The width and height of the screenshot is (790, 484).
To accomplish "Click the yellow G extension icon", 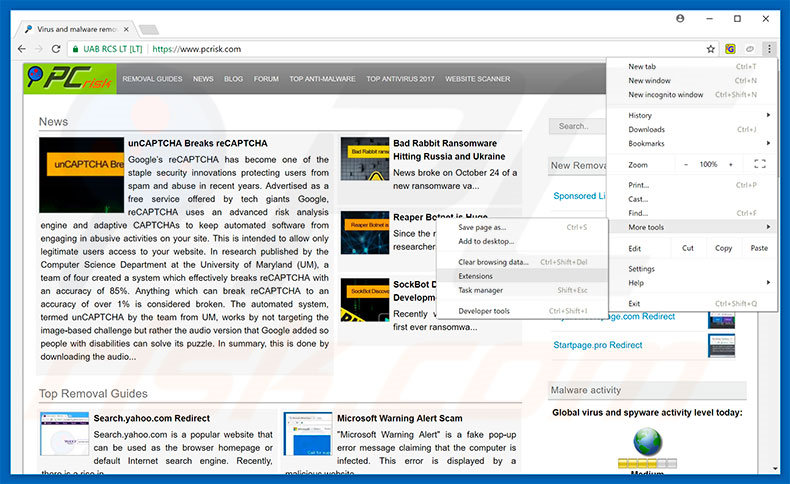I will (730, 49).
